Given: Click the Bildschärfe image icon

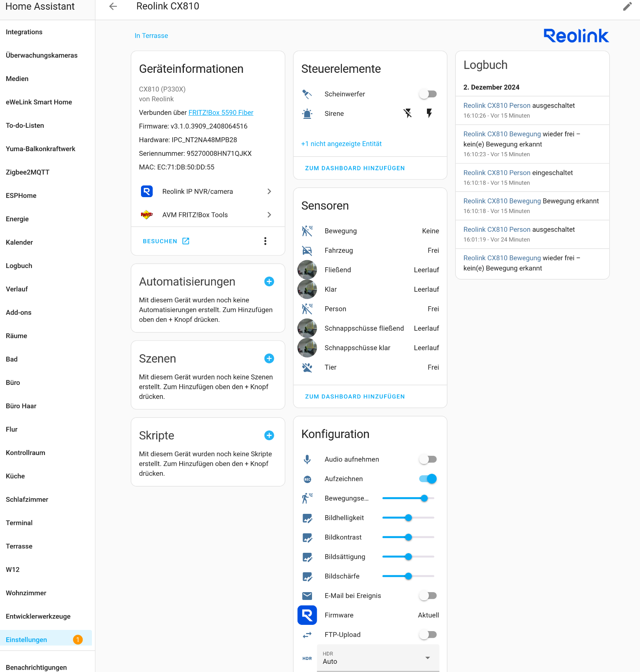Looking at the screenshot, I should [307, 577].
